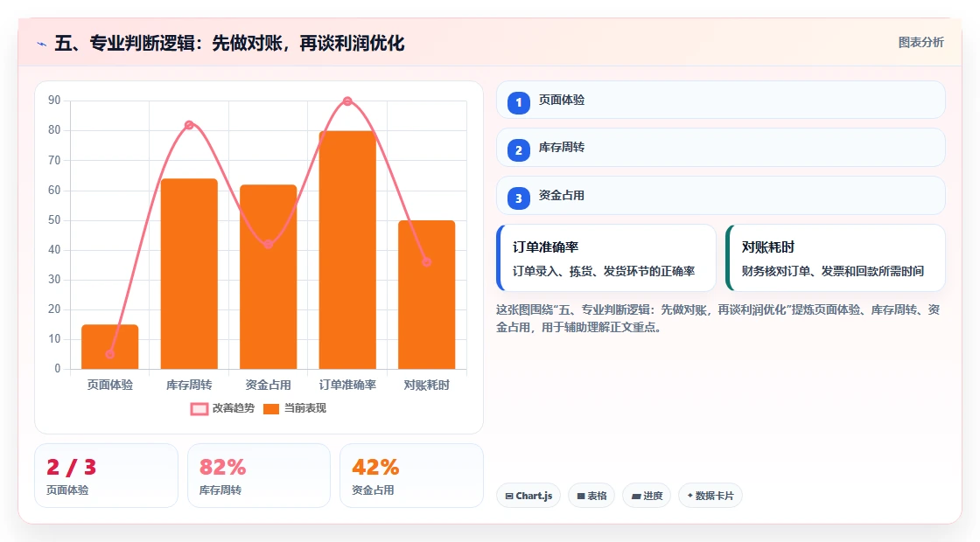
Task: Click the icon in the 进度 tag
Action: [x=635, y=496]
